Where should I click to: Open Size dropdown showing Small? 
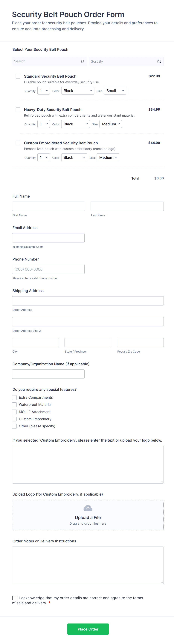pos(115,91)
